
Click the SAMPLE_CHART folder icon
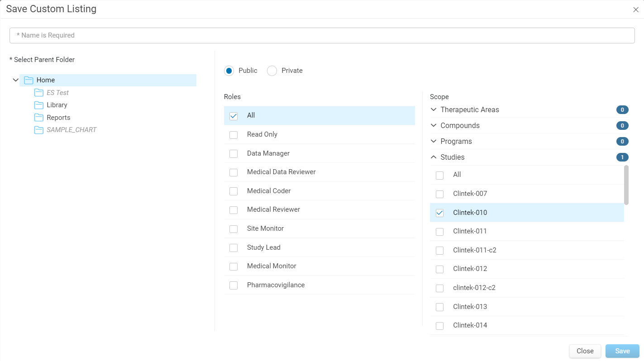click(x=39, y=130)
